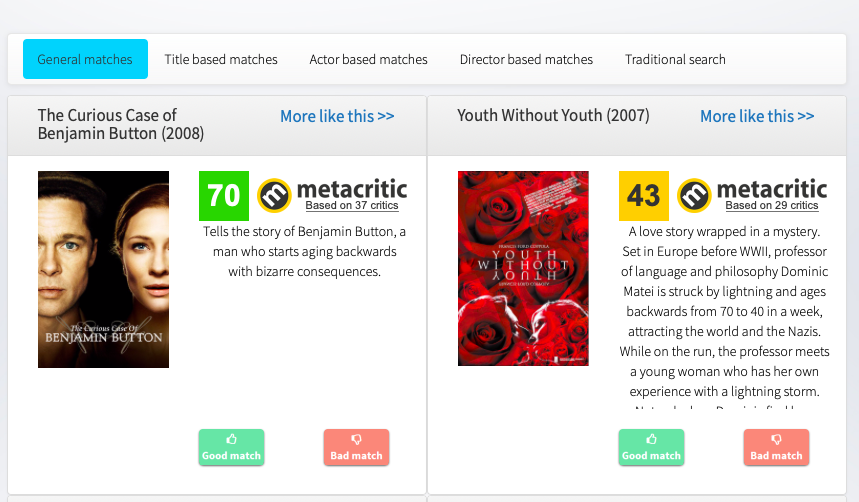The image size is (859, 502).
Task: Click The Curious Case of Benjamin Button title
Action: pos(121,124)
